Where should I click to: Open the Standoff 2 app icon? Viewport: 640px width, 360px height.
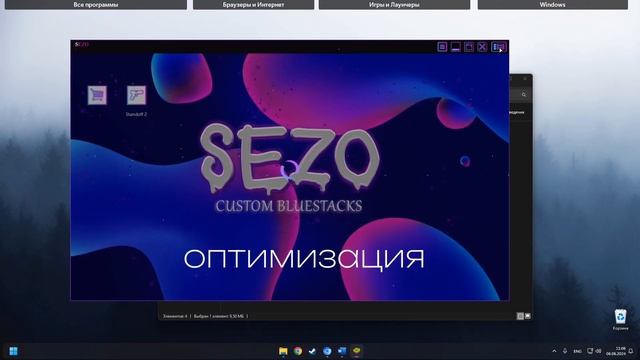(x=136, y=96)
